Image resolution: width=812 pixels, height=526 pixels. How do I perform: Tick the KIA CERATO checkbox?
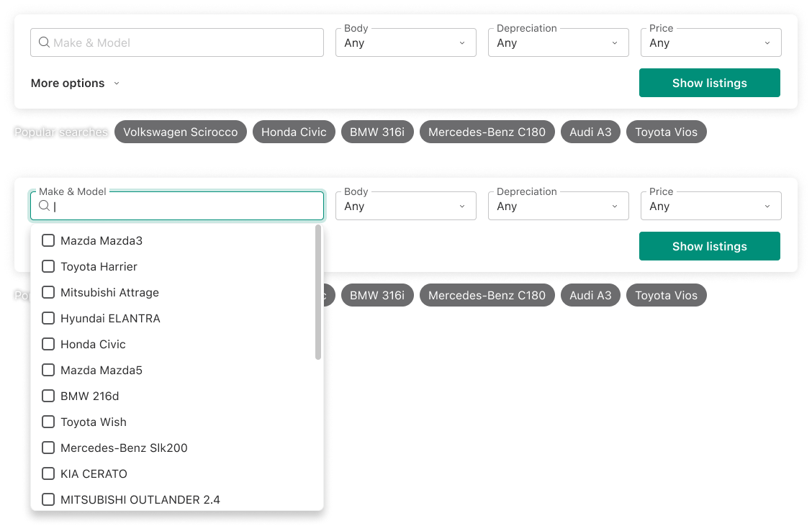click(48, 473)
